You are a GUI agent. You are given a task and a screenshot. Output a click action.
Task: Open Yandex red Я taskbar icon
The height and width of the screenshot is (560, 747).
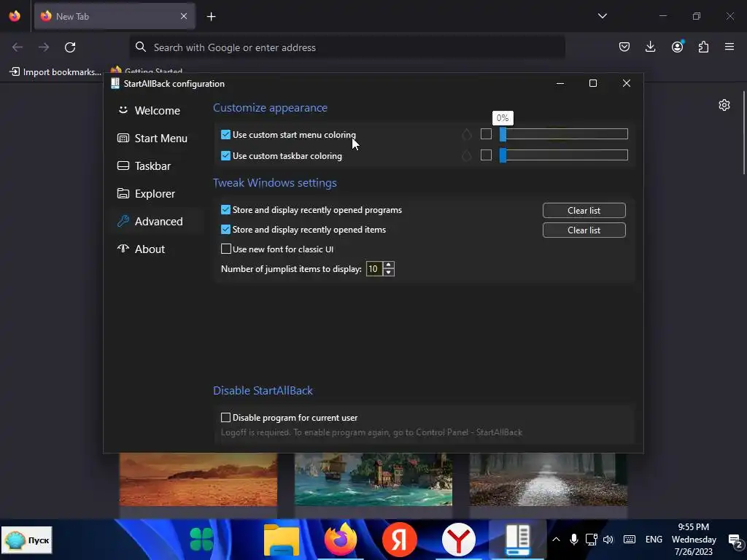tap(399, 540)
